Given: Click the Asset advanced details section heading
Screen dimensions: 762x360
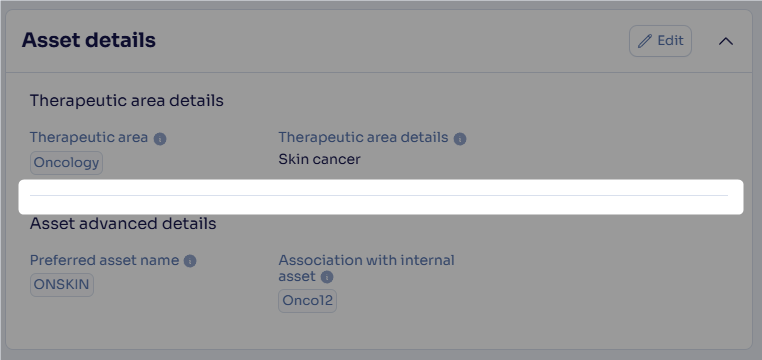Looking at the screenshot, I should [123, 223].
